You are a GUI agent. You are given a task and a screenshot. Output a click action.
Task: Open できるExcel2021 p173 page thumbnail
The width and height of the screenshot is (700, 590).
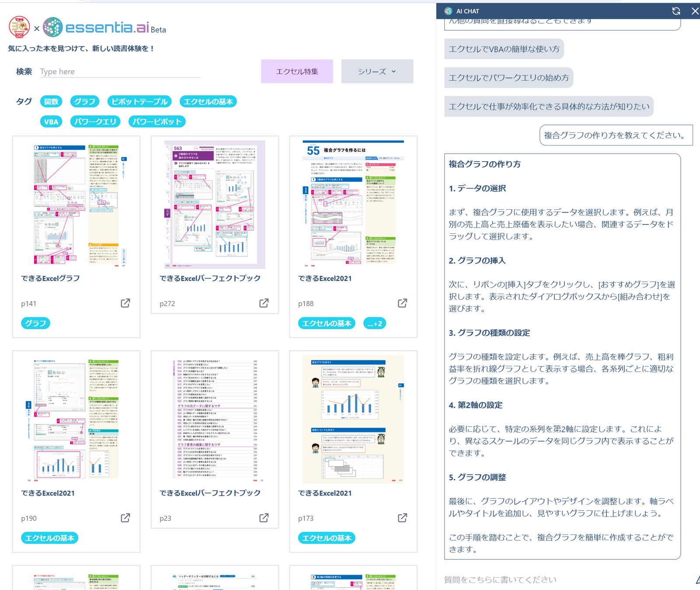[x=353, y=420]
